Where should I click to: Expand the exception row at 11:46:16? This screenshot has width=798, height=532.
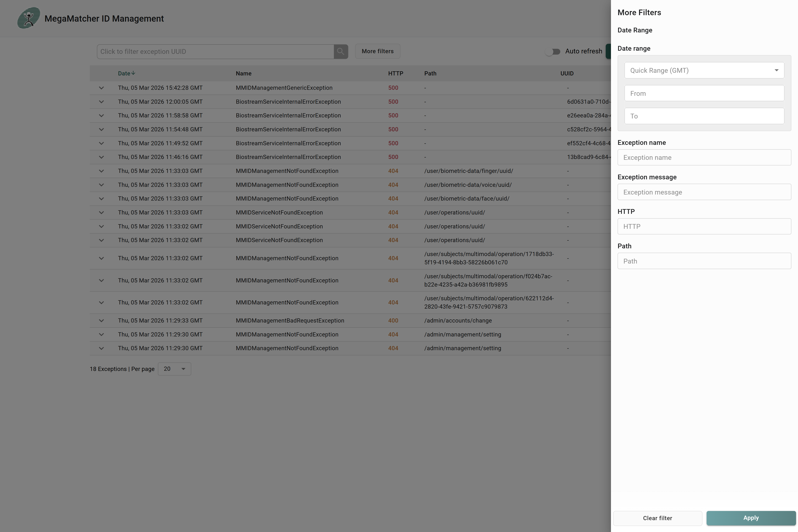tap(101, 157)
